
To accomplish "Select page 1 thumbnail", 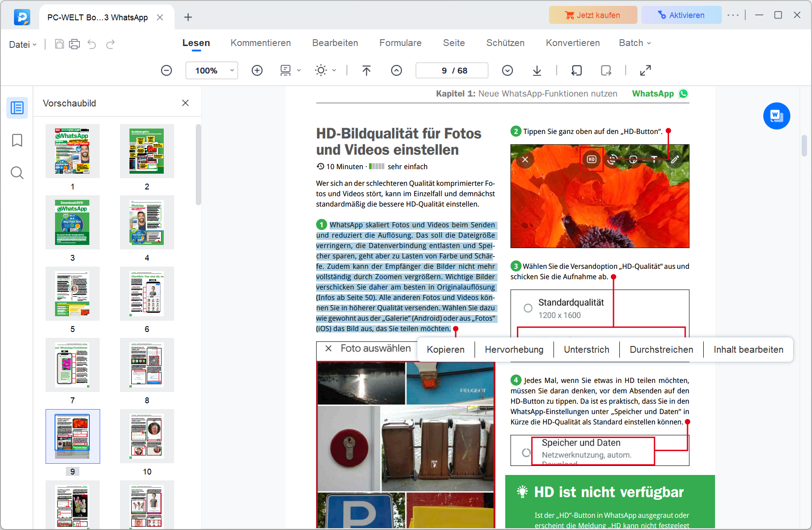I will point(72,151).
